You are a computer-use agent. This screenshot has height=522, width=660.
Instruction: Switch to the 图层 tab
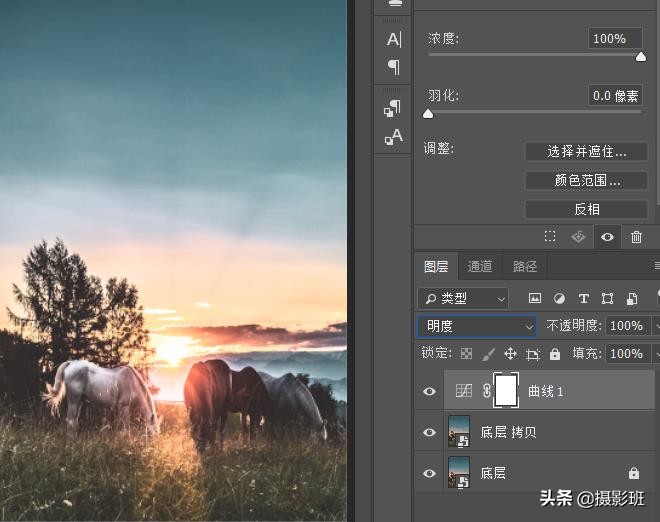pyautogui.click(x=436, y=266)
